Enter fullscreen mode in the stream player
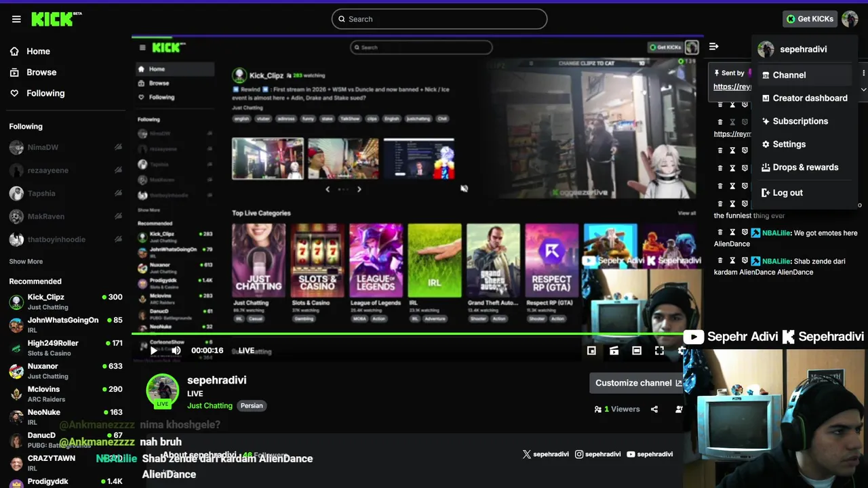 point(659,350)
